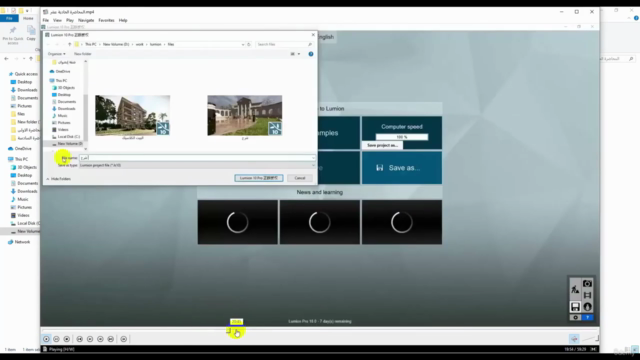
Task: Open Lumion 360 panorama mode icon
Action: pyautogui.click(x=587, y=307)
